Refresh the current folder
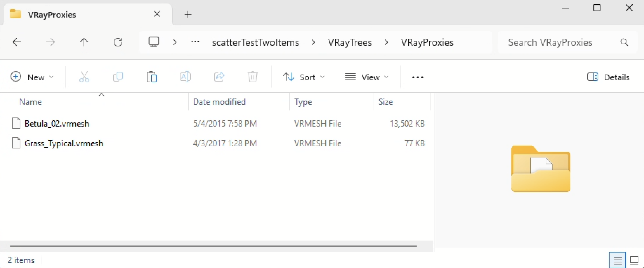The image size is (644, 268). (118, 43)
